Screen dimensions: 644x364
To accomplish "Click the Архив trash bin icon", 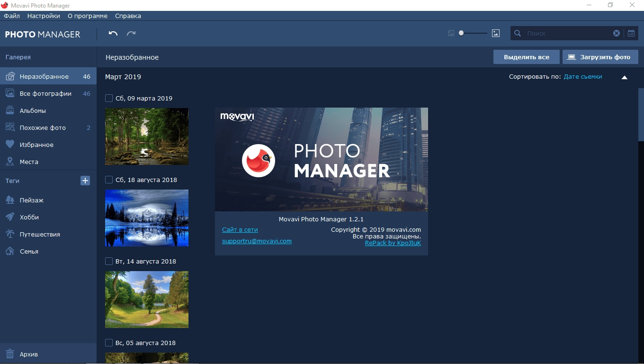I will [x=10, y=354].
